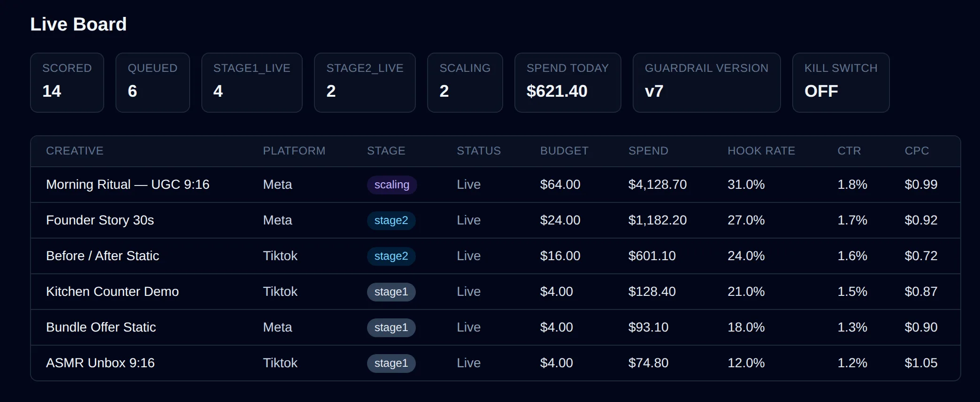Open the Morning Ritual — UGC 9:16 creative
The height and width of the screenshot is (402, 980).
click(128, 185)
